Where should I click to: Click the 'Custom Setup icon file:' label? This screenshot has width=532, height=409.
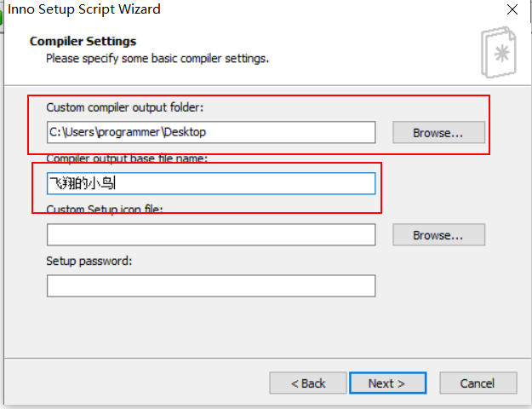pos(105,209)
